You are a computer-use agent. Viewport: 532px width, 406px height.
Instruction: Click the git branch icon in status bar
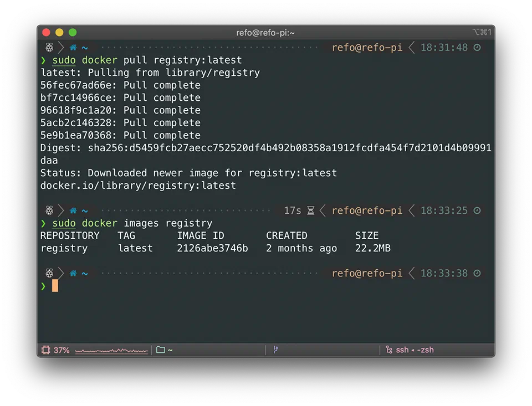pos(275,350)
